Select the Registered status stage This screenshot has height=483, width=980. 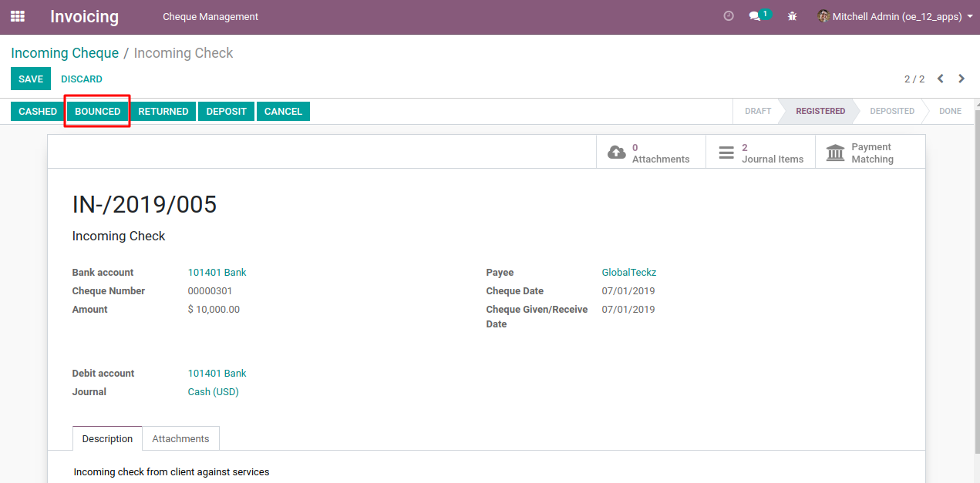click(x=820, y=111)
